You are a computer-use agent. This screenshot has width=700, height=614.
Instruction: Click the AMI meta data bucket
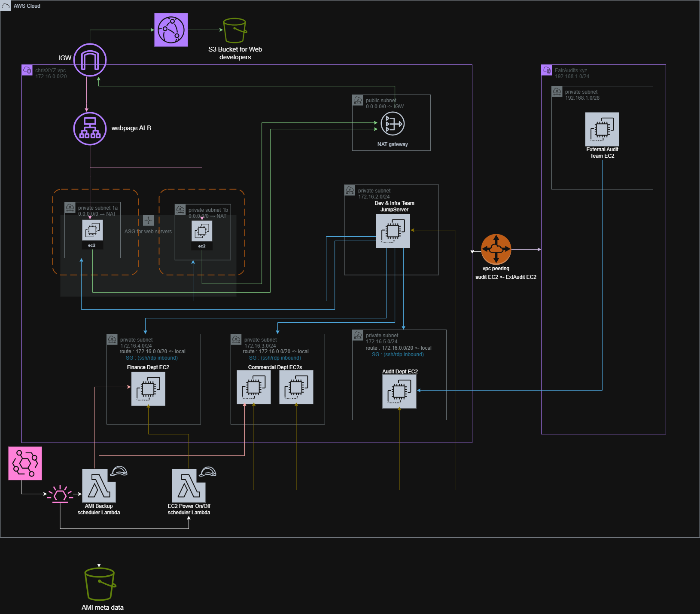(x=100, y=584)
